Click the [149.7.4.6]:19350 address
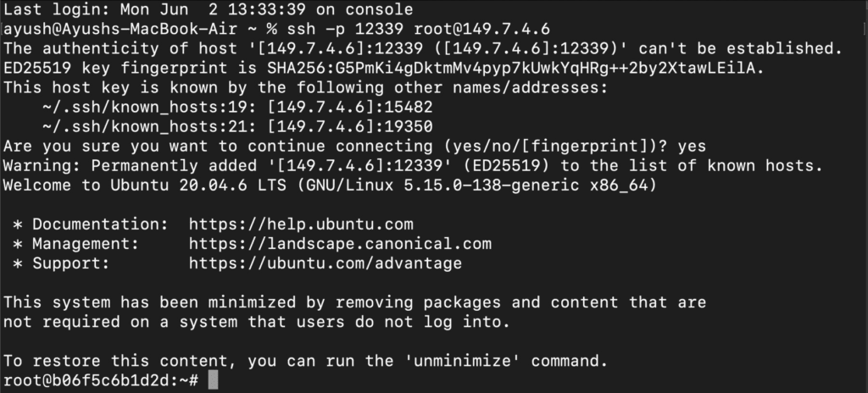This screenshot has height=393, width=868. [x=350, y=127]
